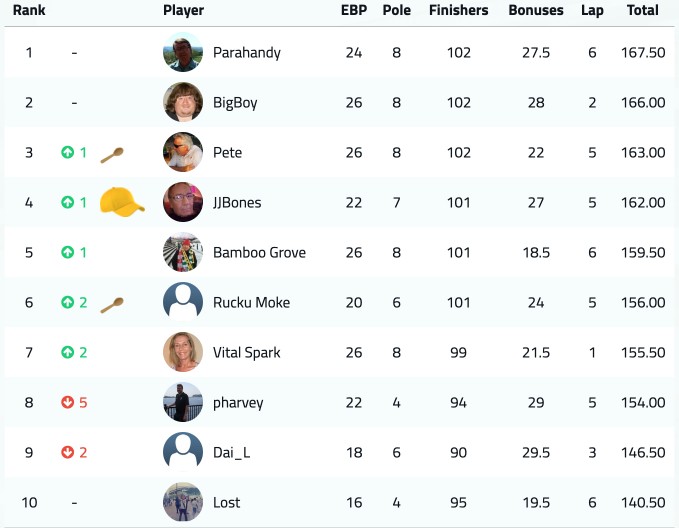Click the red down arrow in Dai_L's row
This screenshot has width=679, height=528.
[x=68, y=452]
